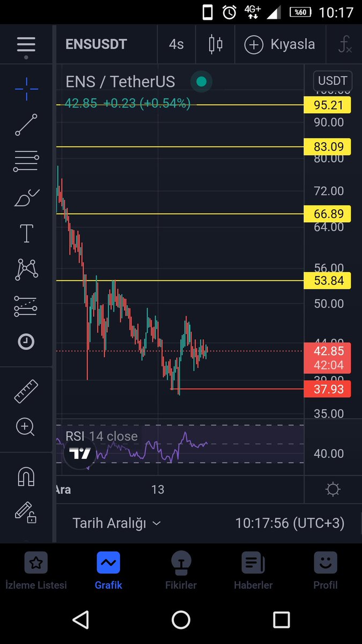The image size is (362, 644).
Task: Change the 4s time interval
Action: tap(176, 45)
